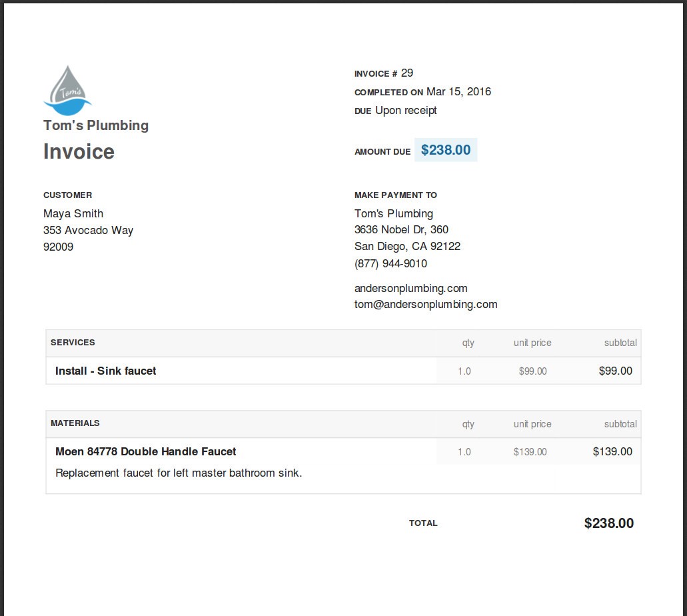Click the 353 Avocado Way address line
This screenshot has width=687, height=616.
click(88, 231)
